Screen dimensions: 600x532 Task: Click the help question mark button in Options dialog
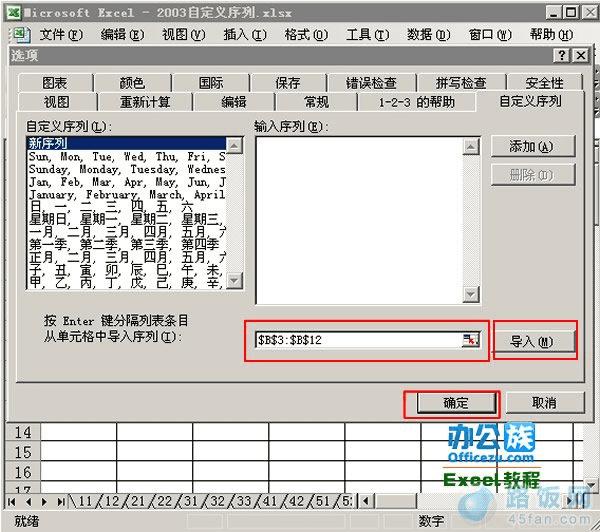pos(561,56)
